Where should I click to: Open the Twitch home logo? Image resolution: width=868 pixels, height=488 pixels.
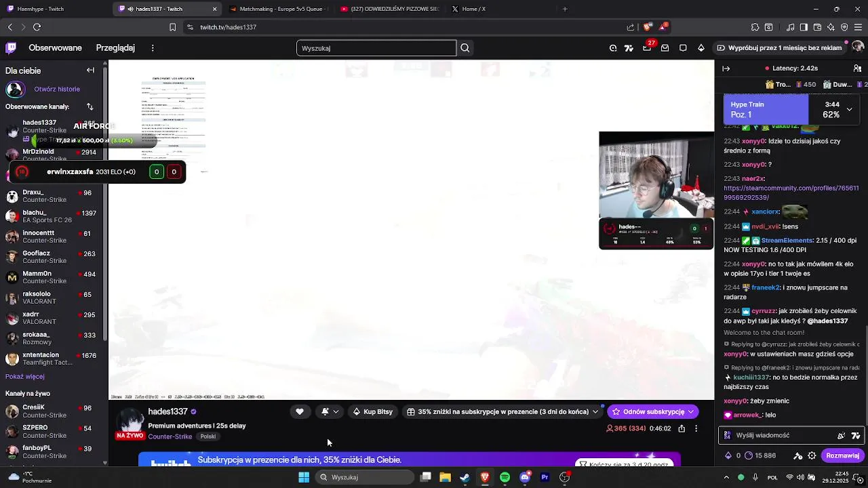11,48
